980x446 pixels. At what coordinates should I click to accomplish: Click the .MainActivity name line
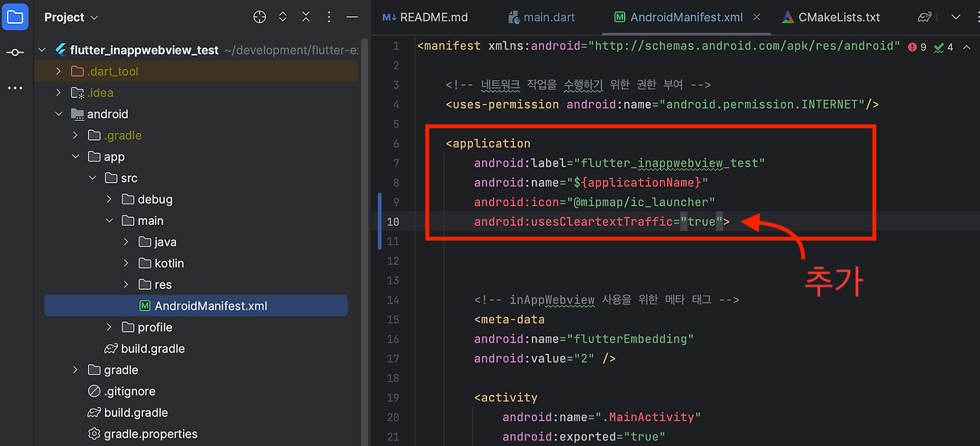pyautogui.click(x=602, y=417)
